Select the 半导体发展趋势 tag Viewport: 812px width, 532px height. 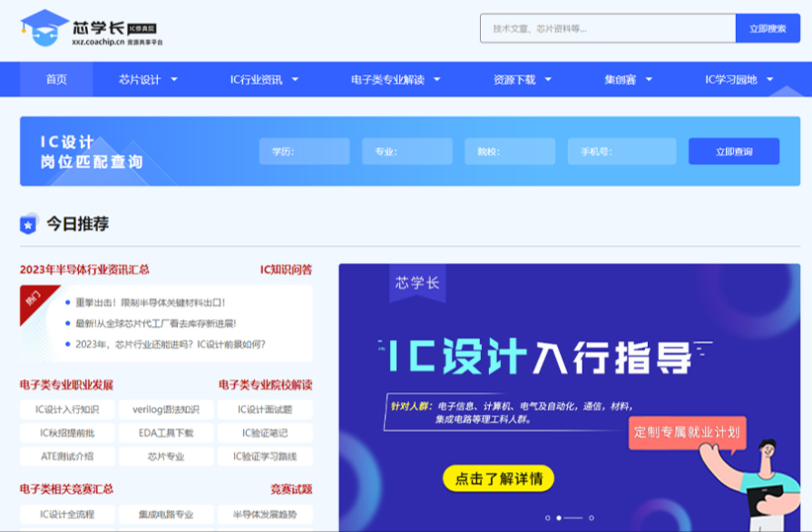click(265, 515)
